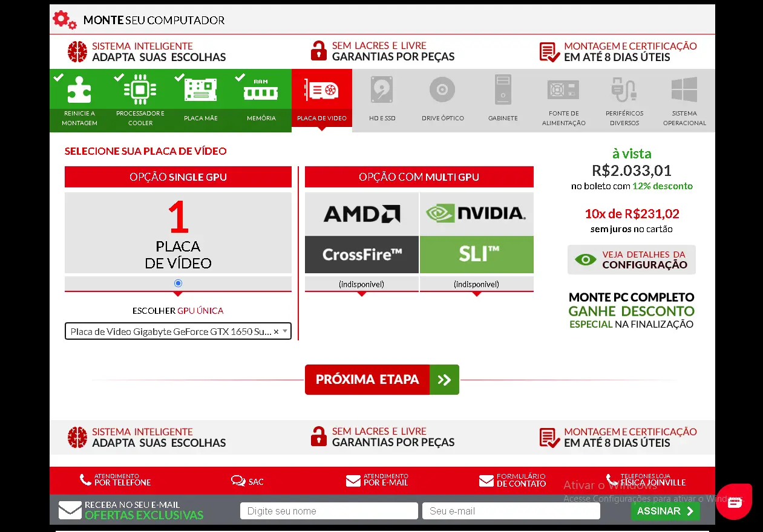The width and height of the screenshot is (763, 532).
Task: View Veja Detalhes da Configuração
Action: point(632,259)
